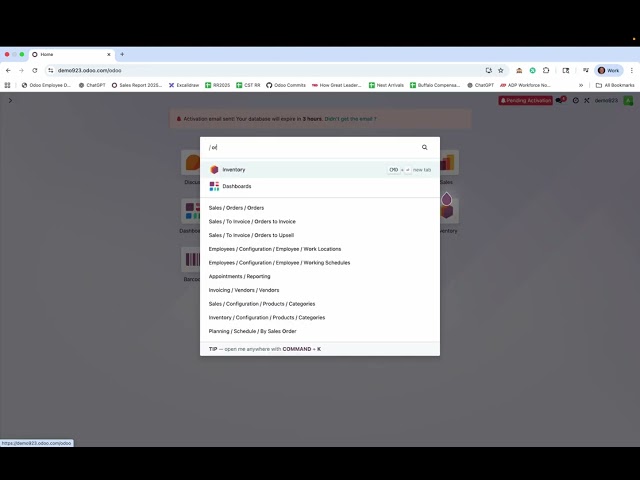Viewport: 640px width, 480px height.
Task: Open the messages chat icon in navbar
Action: 560,100
